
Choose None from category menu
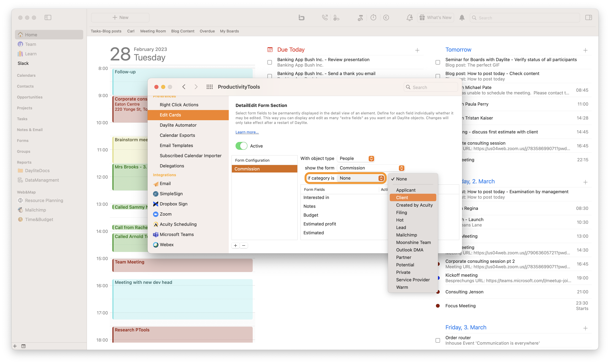pos(413,179)
